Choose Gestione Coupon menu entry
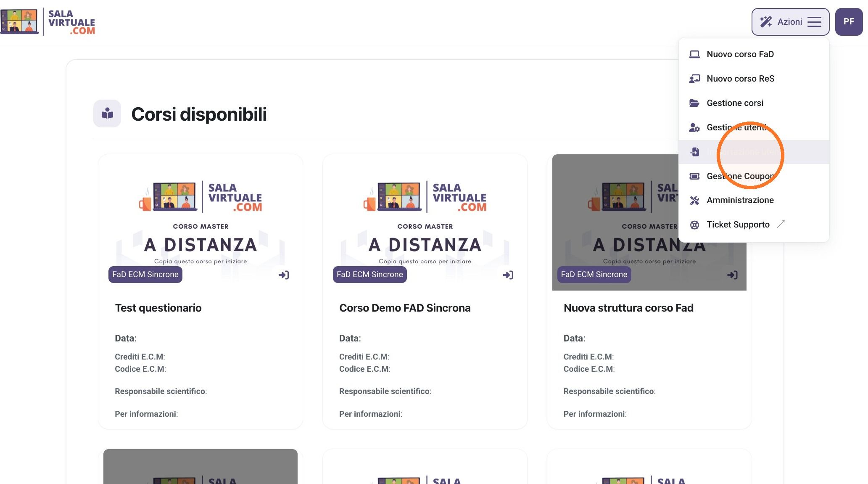Image resolution: width=868 pixels, height=484 pixels. coord(754,176)
